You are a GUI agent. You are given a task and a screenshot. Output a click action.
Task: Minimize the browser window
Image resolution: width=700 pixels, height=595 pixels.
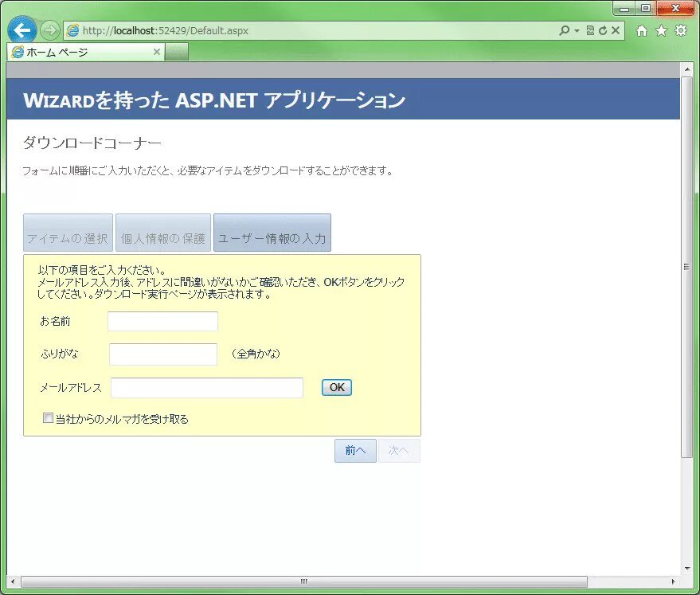[624, 8]
